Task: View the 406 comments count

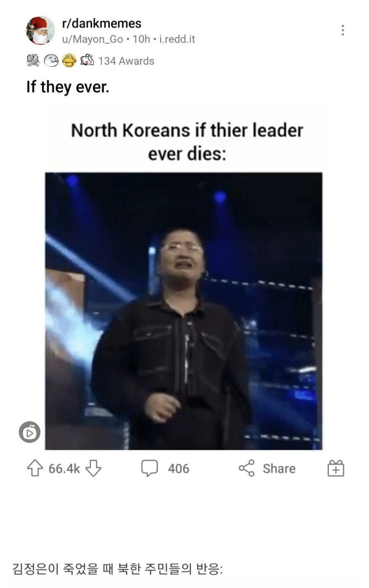Action: (178, 469)
